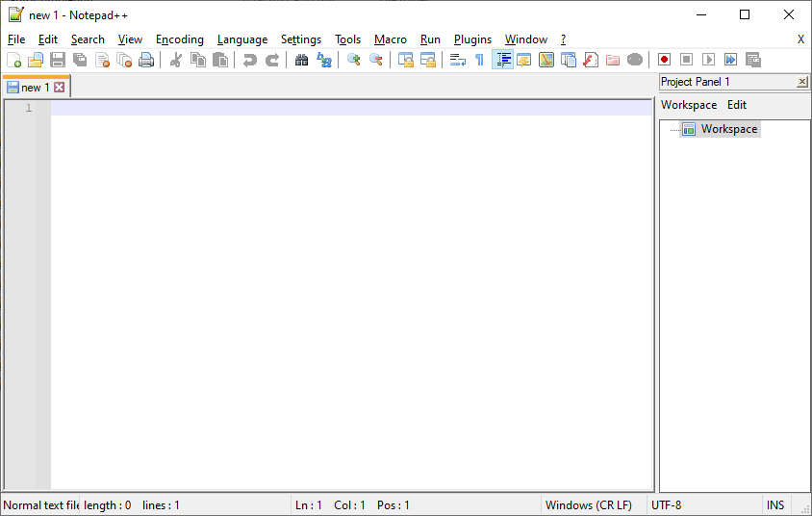The width and height of the screenshot is (812, 516).
Task: Open the File menu
Action: pyautogui.click(x=16, y=39)
